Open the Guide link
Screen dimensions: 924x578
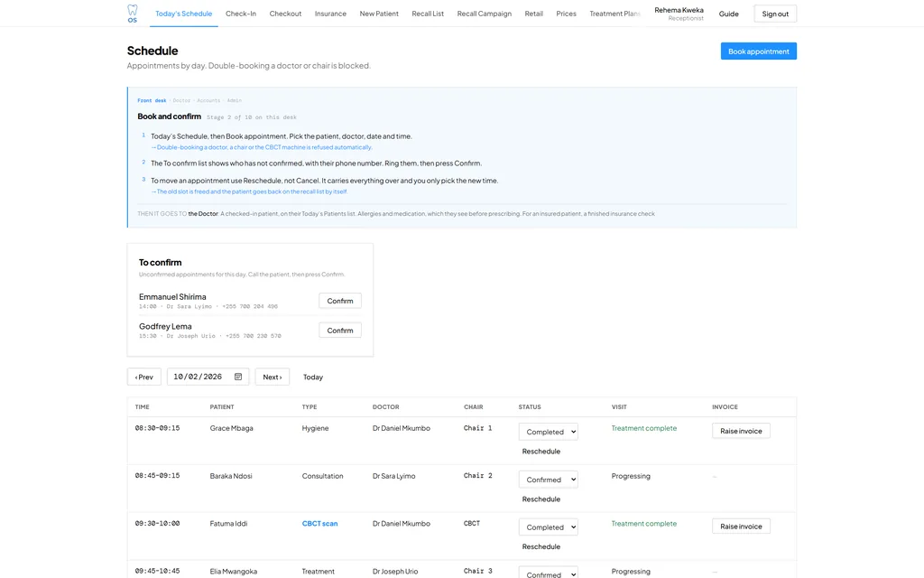click(729, 14)
